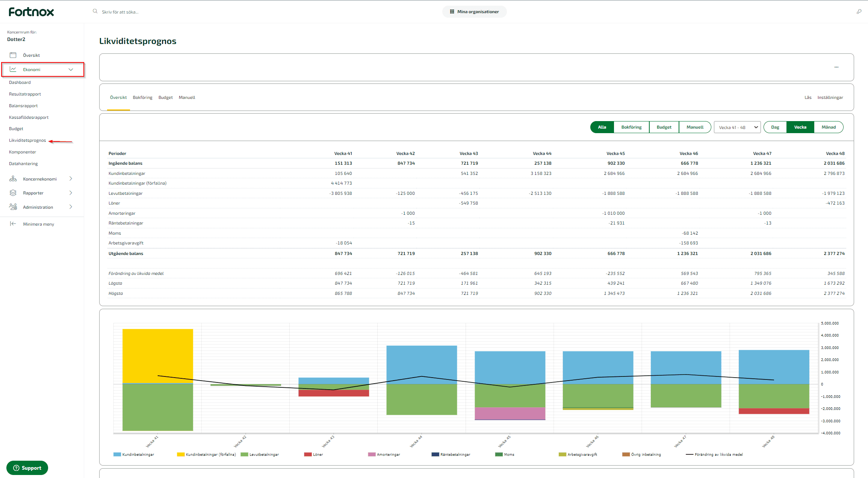
Task: Click the Support question mark icon
Action: (16, 468)
